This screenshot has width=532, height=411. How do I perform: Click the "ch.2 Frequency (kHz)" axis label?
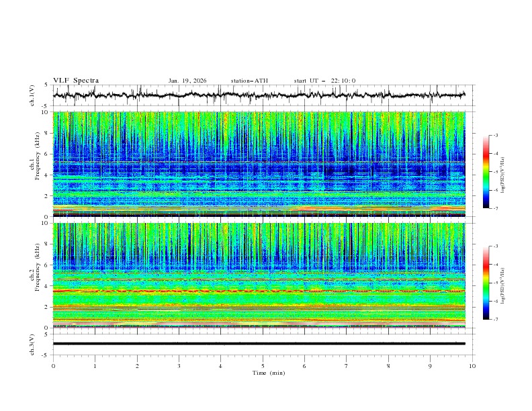(x=34, y=267)
